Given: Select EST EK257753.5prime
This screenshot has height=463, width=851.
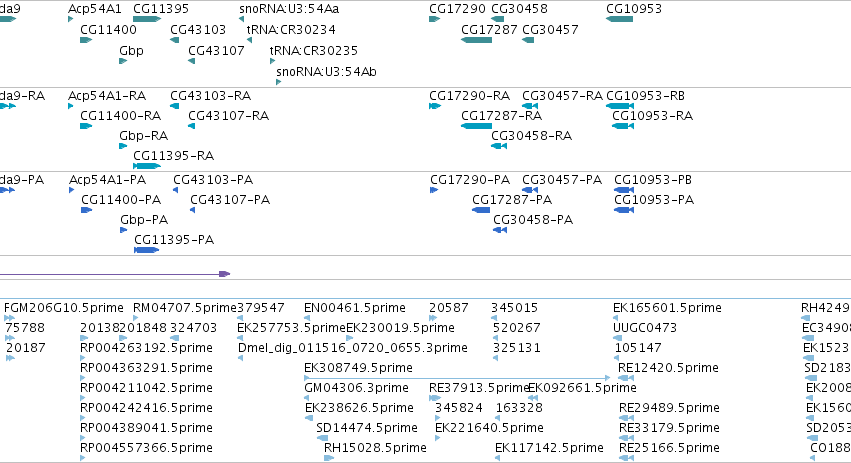Looking at the screenshot, I should (291, 328).
